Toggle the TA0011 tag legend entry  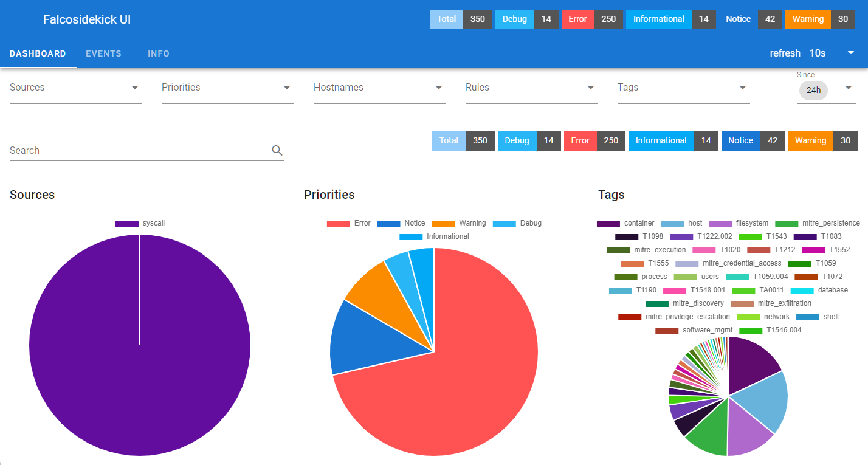pyautogui.click(x=758, y=290)
